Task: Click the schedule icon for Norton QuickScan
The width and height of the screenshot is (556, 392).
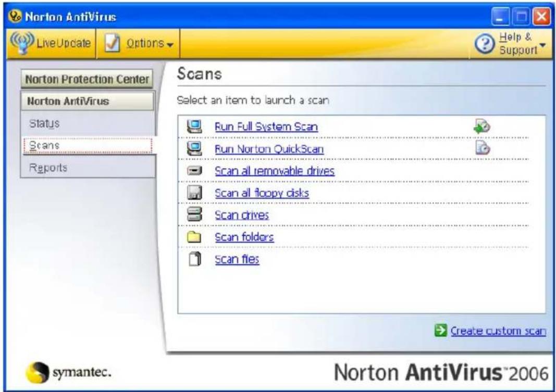Action: point(483,148)
